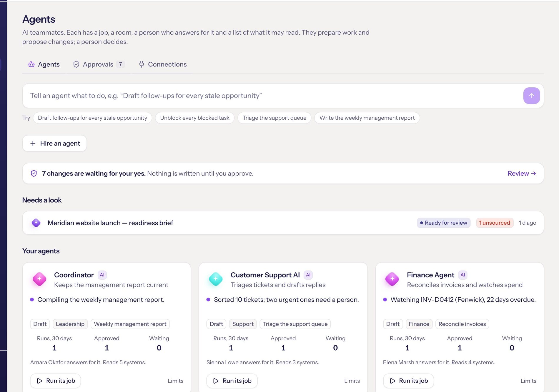This screenshot has height=392, width=559.
Task: Open Limits for the Coordinator agent
Action: click(176, 381)
